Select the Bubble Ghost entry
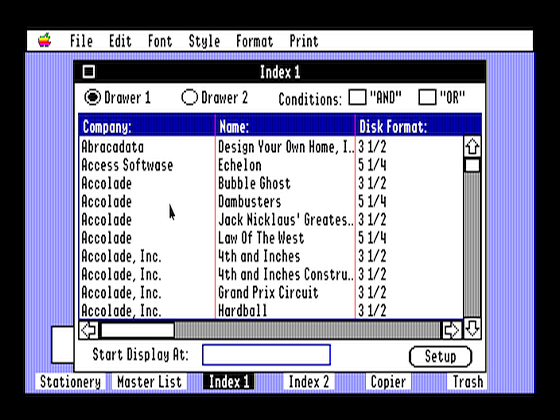The height and width of the screenshot is (420, 560). pyautogui.click(x=254, y=183)
